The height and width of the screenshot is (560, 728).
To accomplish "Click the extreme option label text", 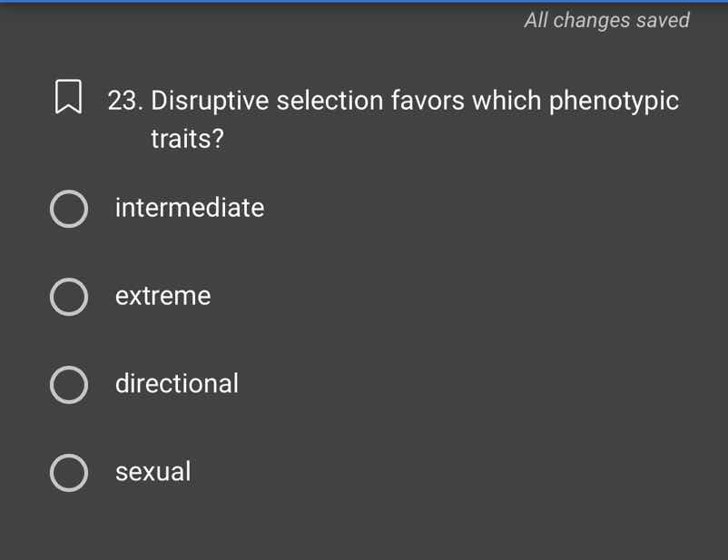I will point(163,296).
